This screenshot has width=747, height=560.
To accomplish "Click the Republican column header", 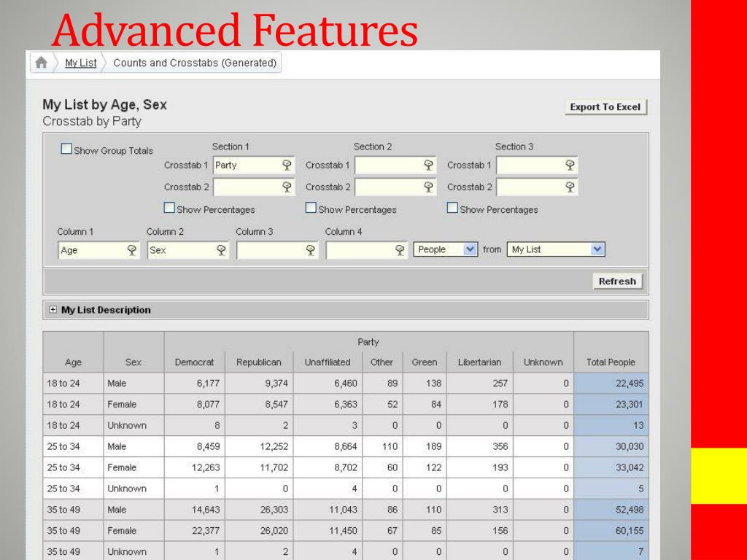I will pos(259,362).
